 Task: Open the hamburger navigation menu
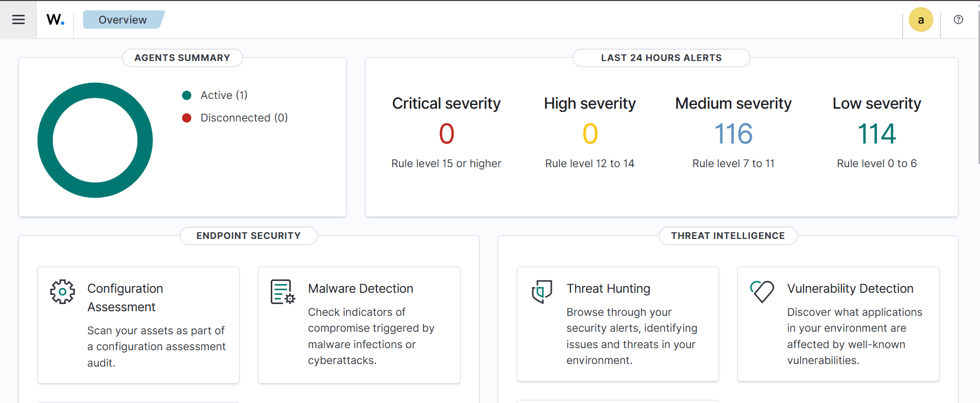click(x=18, y=19)
